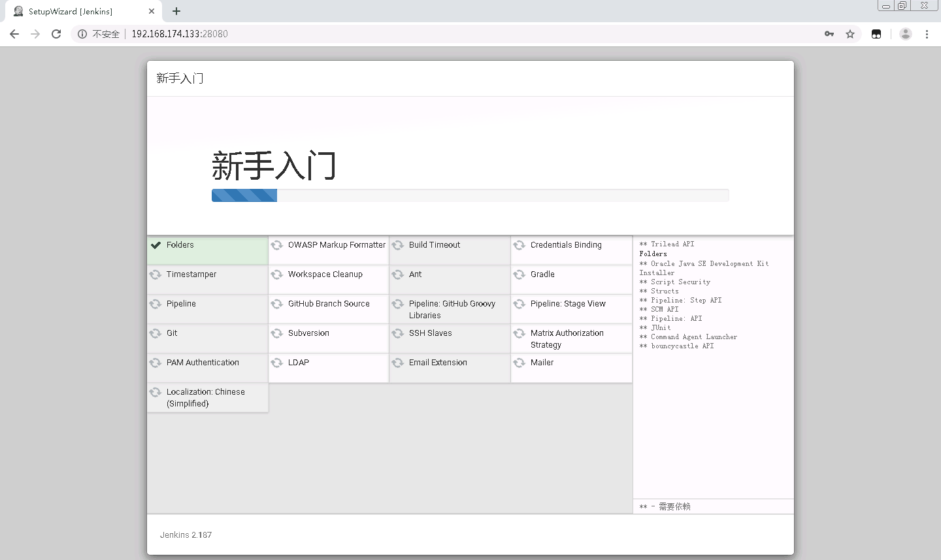Image resolution: width=941 pixels, height=560 pixels.
Task: Bookmark this page with the star icon
Action: (850, 34)
